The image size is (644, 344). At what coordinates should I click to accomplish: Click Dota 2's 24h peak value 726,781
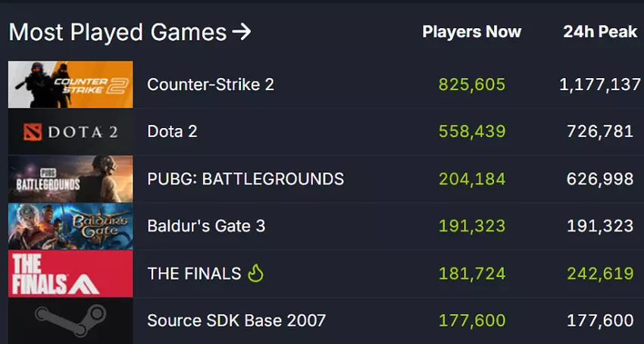[600, 132]
